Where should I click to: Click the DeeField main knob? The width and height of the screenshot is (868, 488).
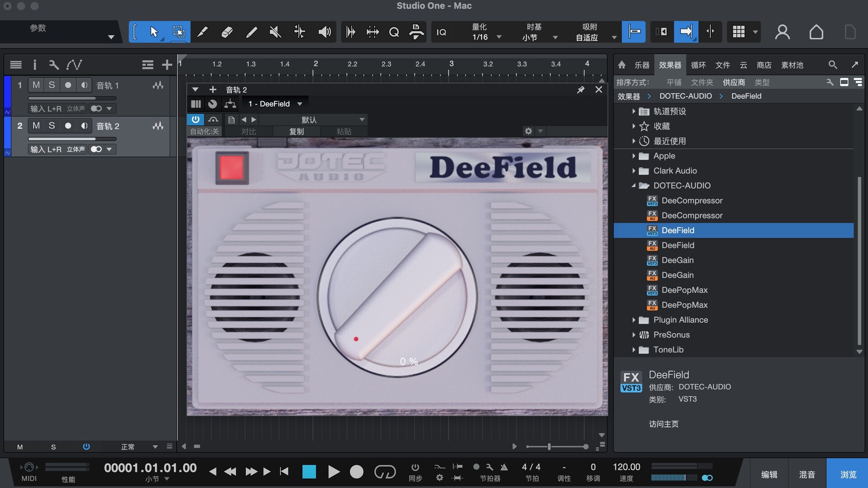(397, 297)
